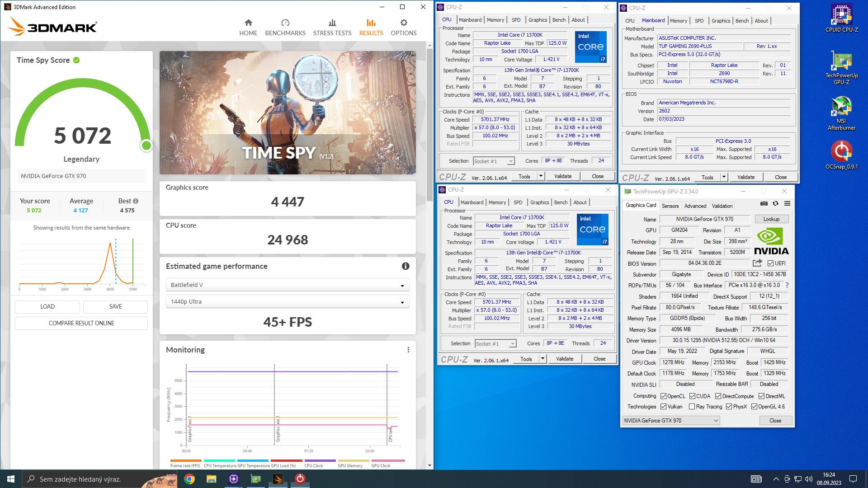868x488 pixels.
Task: Open the Validation tab in GPU-Z
Action: point(722,206)
